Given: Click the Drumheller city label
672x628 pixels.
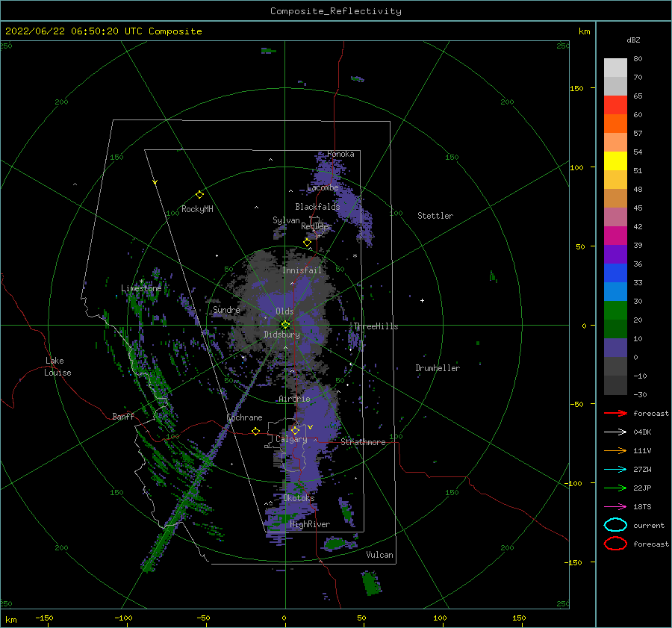Looking at the screenshot, I should click(x=438, y=368).
